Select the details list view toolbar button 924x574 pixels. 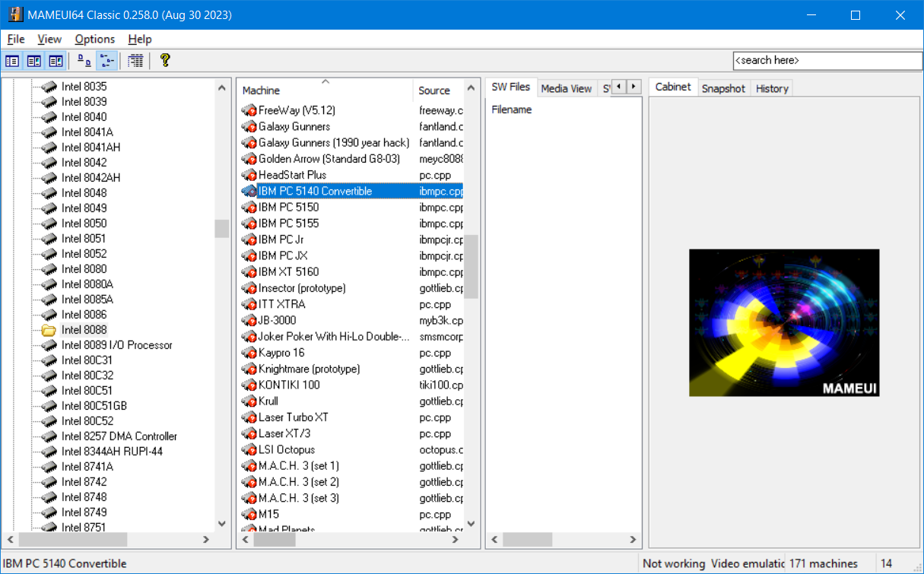[x=135, y=61]
